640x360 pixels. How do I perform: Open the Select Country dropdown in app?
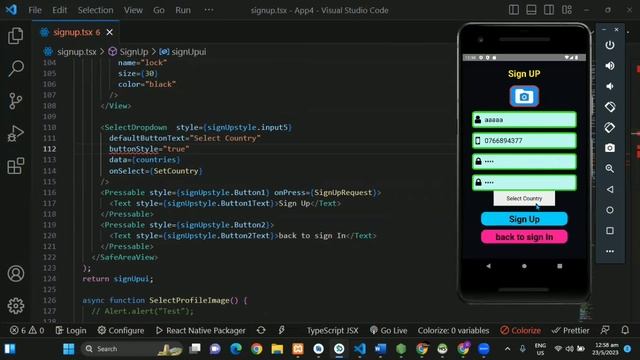(x=524, y=198)
